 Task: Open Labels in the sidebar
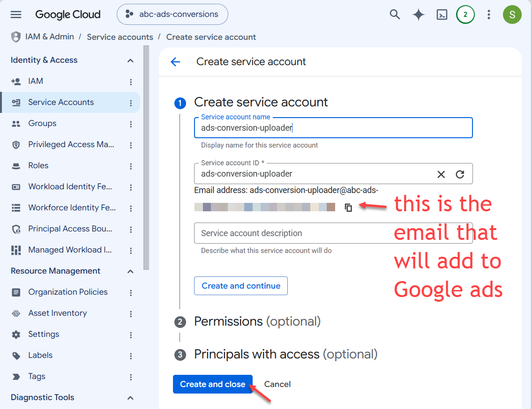(x=40, y=355)
